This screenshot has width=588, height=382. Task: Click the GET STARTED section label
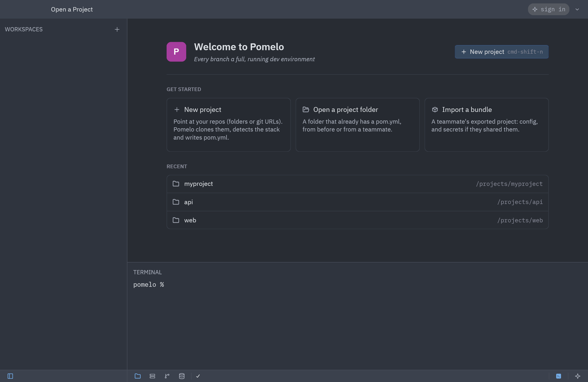coord(184,89)
